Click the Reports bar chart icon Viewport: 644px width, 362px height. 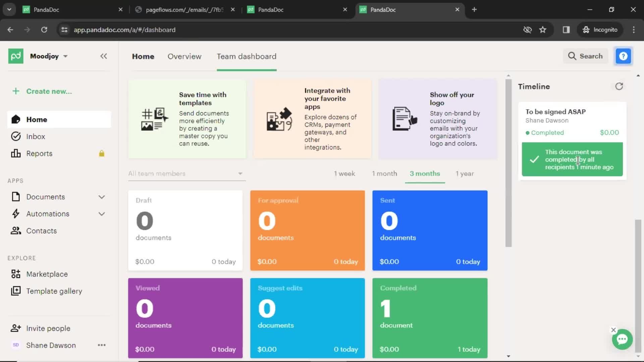point(16,154)
